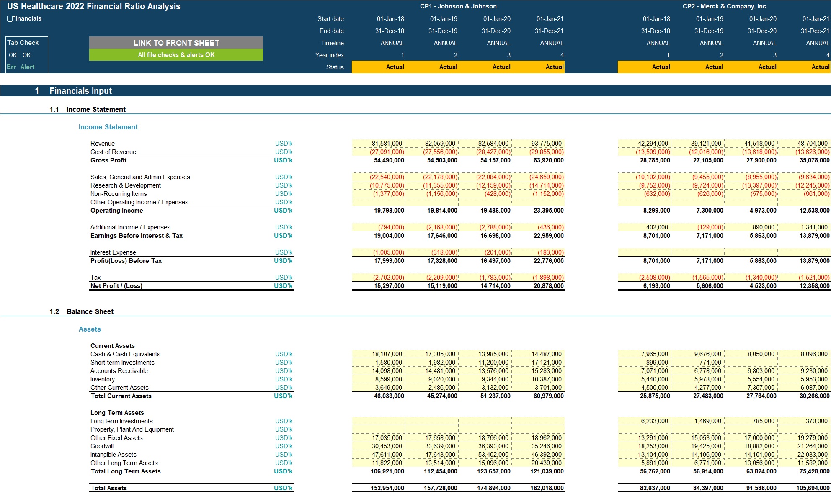Select J&J 2018 revenue cell 81,581,000
The height and width of the screenshot is (504, 831).
click(379, 144)
